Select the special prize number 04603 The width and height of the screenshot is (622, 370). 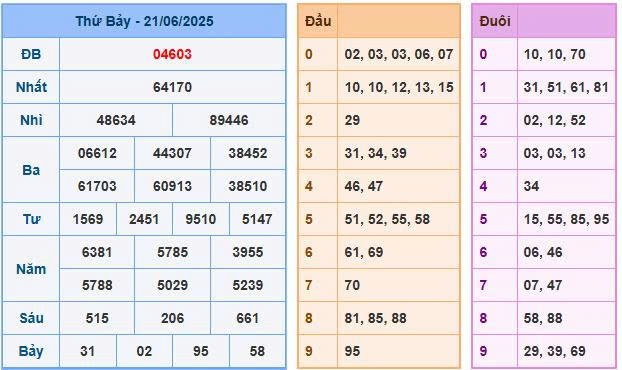pos(172,54)
